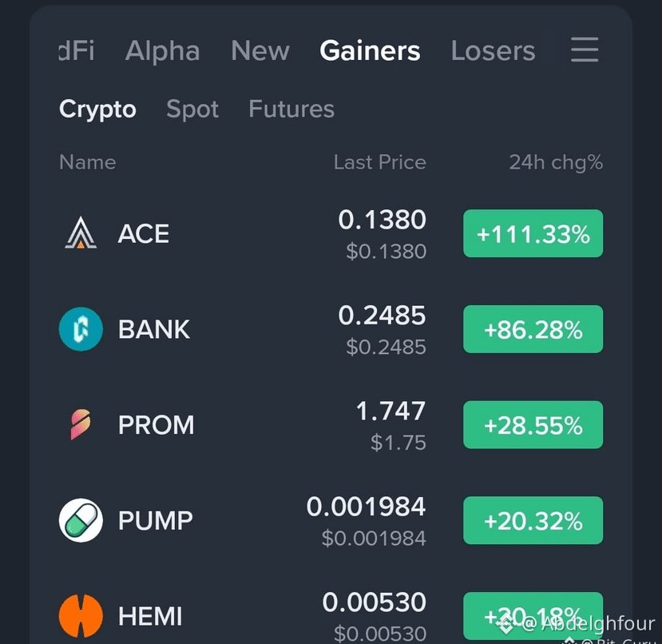Open the Losers tab
The height and width of the screenshot is (644, 662).
494,50
